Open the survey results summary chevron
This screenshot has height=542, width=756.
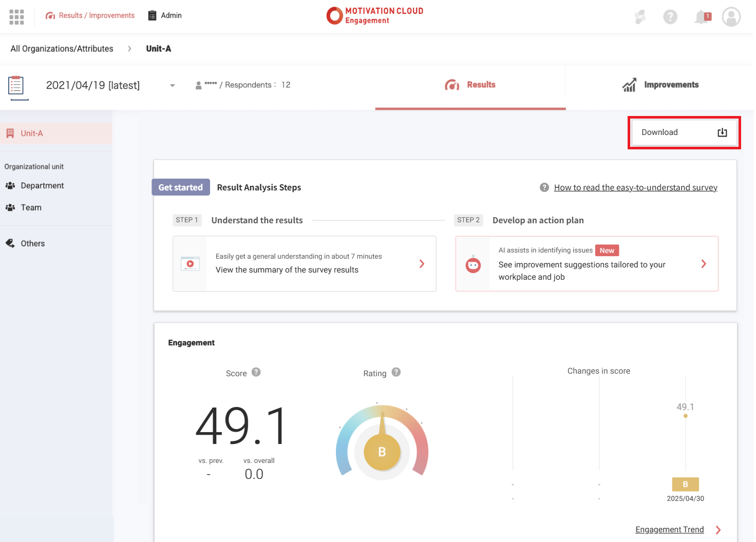pos(422,264)
